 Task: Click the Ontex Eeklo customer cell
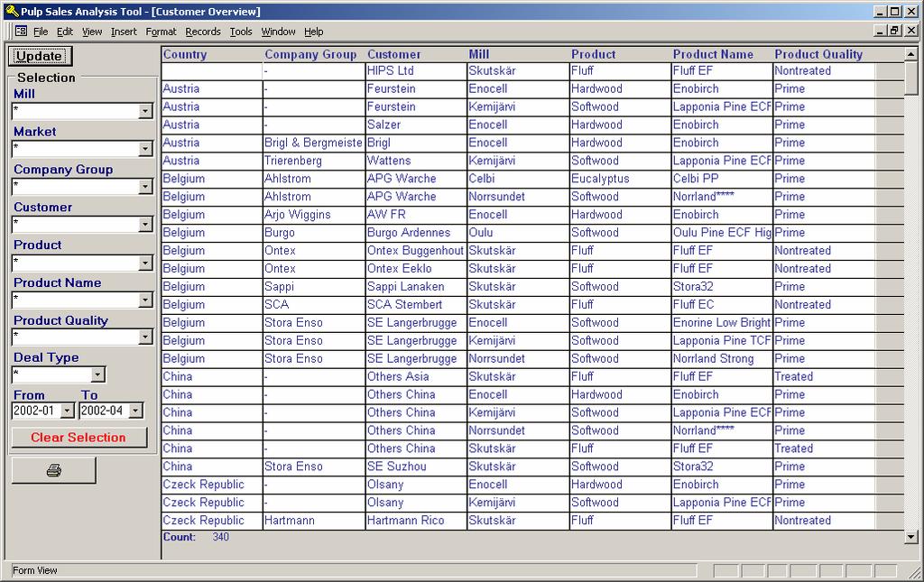pyautogui.click(x=415, y=269)
